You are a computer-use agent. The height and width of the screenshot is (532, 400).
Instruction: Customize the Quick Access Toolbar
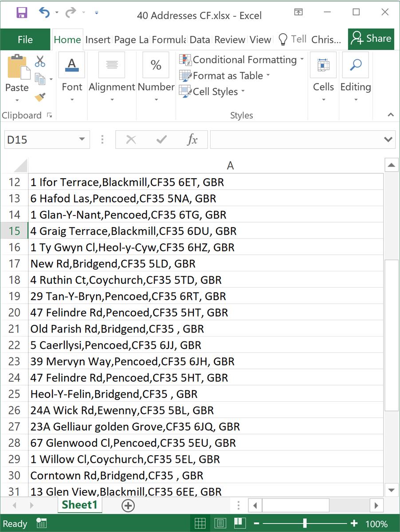pos(96,13)
